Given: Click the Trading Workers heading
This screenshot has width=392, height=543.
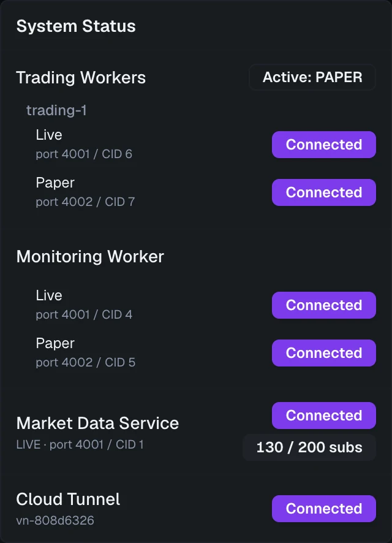Looking at the screenshot, I should click(81, 78).
